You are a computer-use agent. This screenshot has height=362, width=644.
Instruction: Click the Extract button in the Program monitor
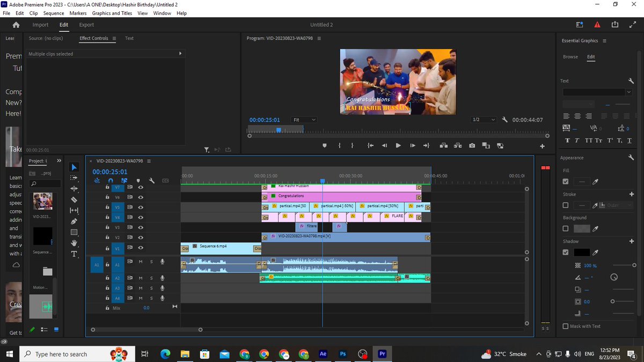[x=458, y=145]
